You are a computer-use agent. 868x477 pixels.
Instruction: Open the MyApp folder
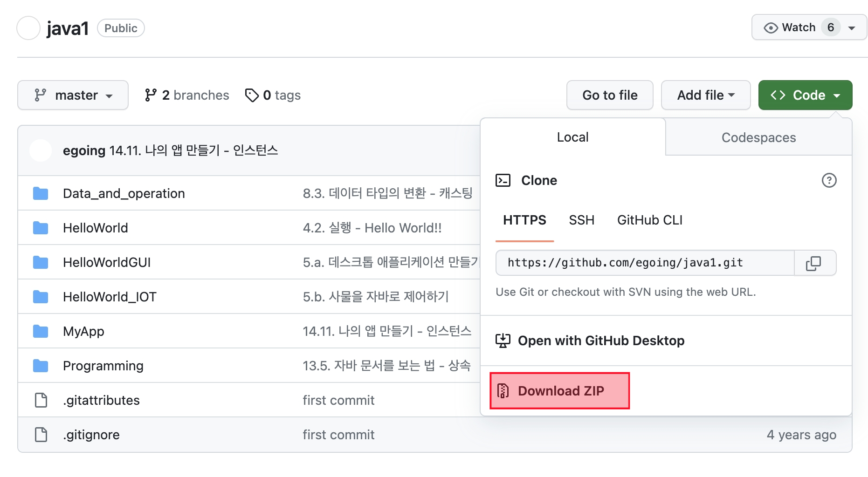point(83,331)
